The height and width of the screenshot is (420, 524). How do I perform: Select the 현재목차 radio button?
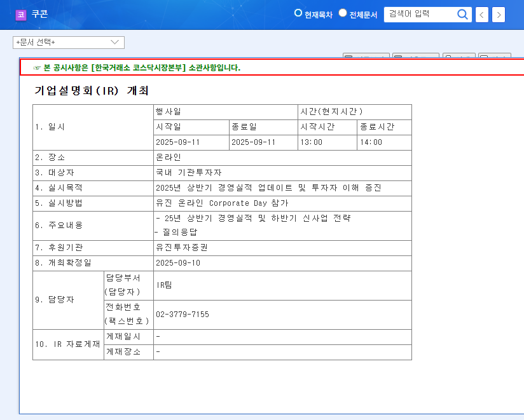coord(297,12)
